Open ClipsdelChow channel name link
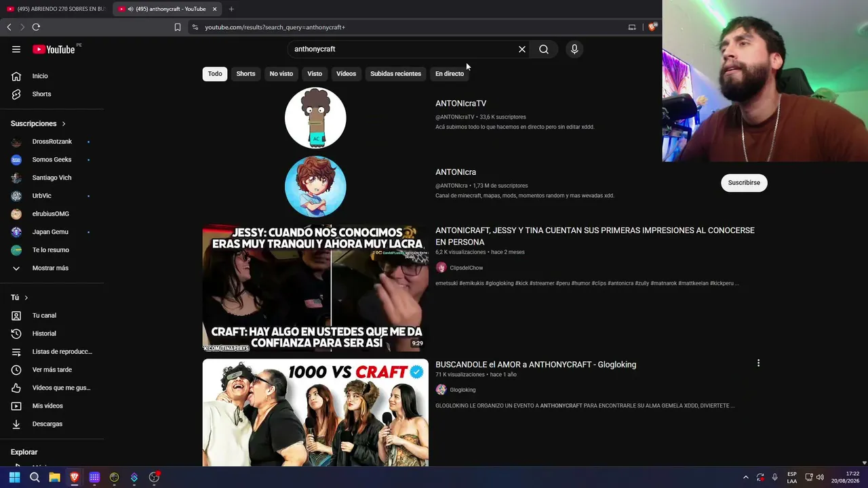This screenshot has height=488, width=868. [467, 268]
